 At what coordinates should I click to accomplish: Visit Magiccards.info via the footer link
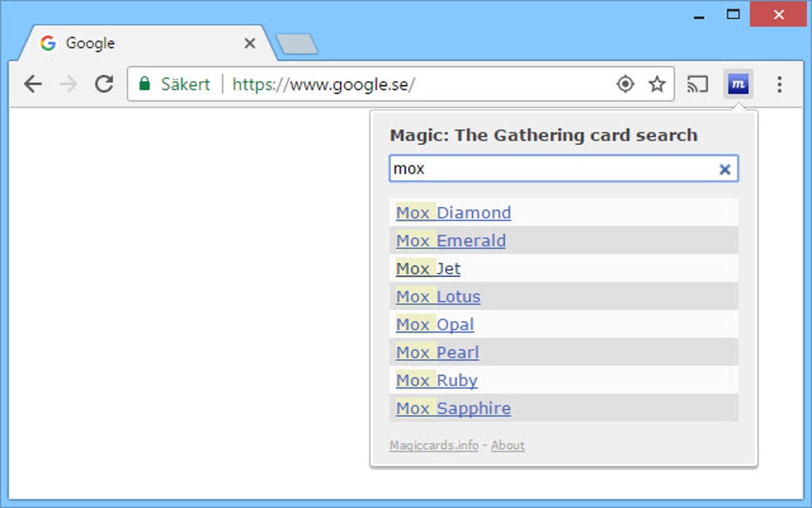click(x=432, y=445)
